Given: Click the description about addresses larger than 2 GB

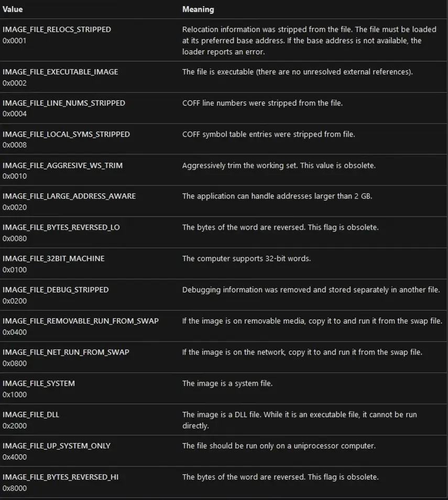Looking at the screenshot, I should pos(277,196).
